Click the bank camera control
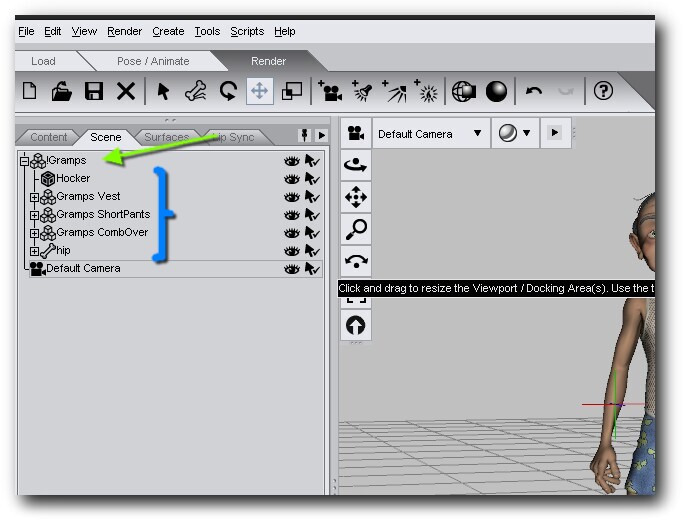This screenshot has width=684, height=524. (x=356, y=261)
